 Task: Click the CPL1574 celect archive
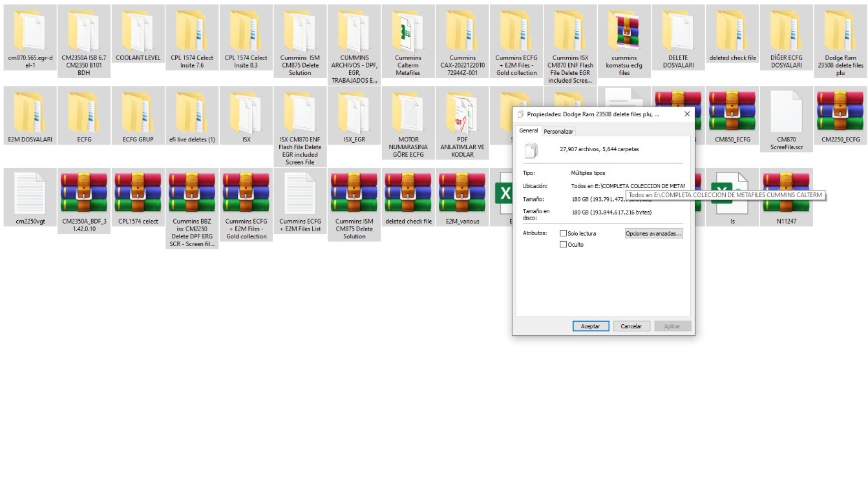[138, 194]
